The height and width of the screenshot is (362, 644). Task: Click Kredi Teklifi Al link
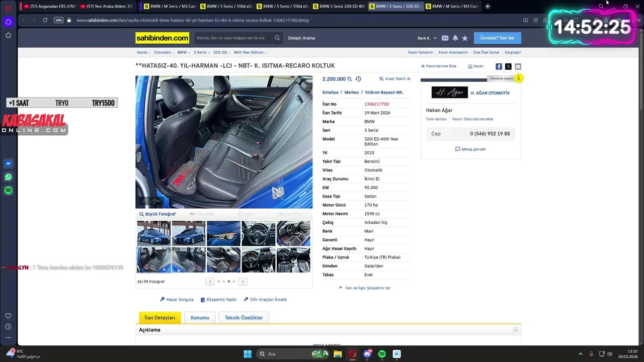(x=394, y=79)
